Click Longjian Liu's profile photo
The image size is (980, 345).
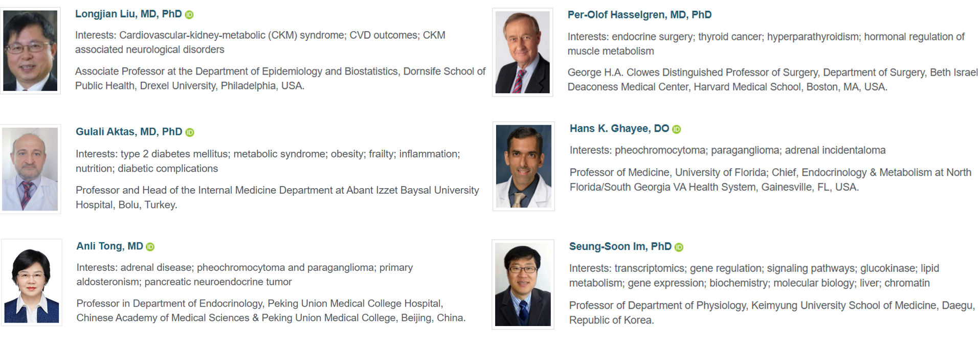pos(30,51)
